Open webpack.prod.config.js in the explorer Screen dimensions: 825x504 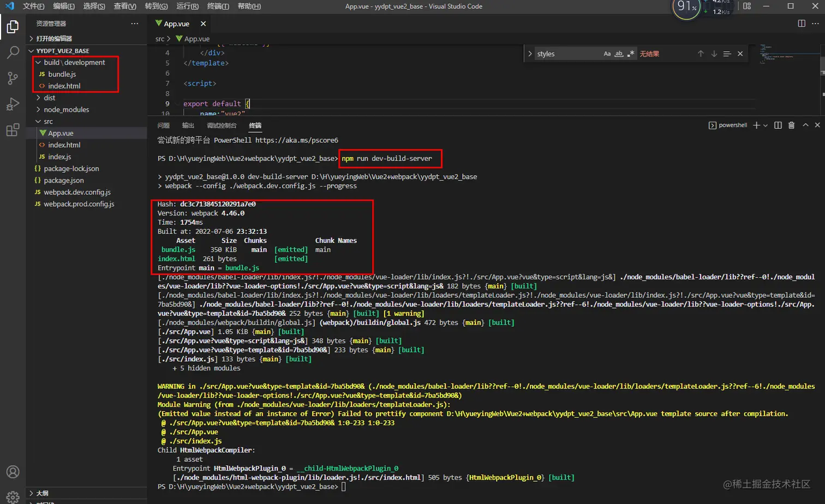87,204
